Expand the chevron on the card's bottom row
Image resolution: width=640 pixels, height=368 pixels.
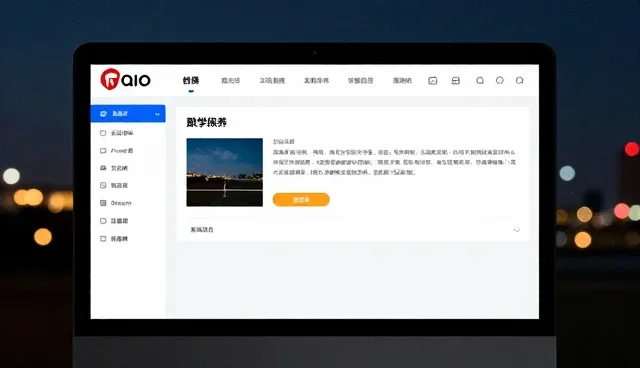(516, 229)
